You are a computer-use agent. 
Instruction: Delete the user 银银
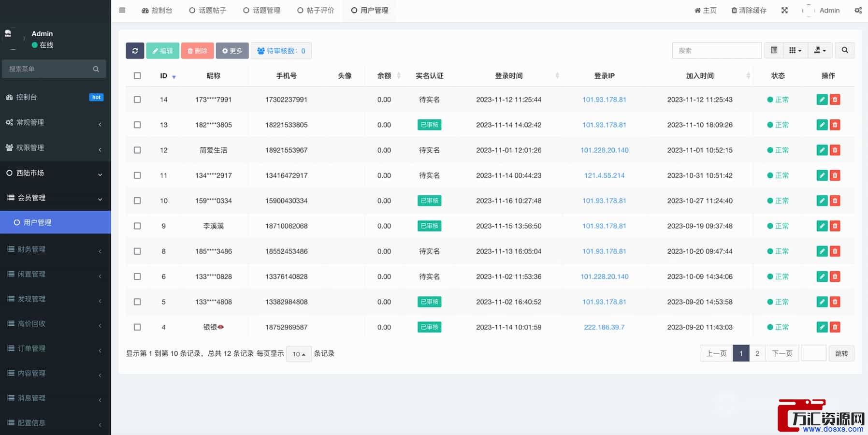tap(835, 327)
